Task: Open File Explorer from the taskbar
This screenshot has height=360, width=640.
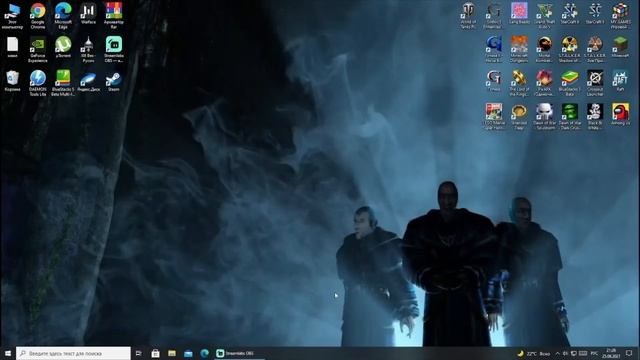Action: (x=172, y=353)
